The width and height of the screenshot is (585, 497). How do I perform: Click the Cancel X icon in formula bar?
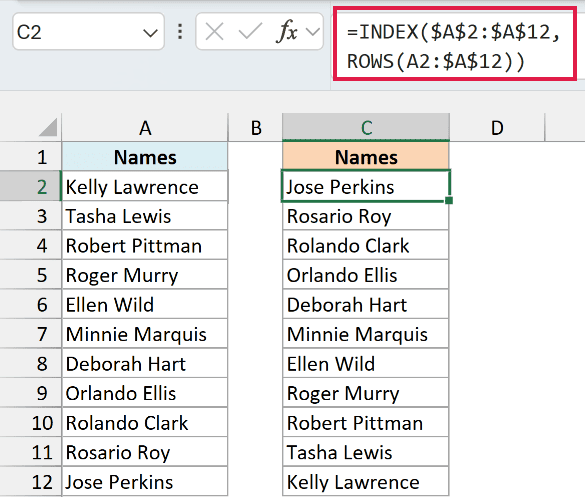point(215,31)
